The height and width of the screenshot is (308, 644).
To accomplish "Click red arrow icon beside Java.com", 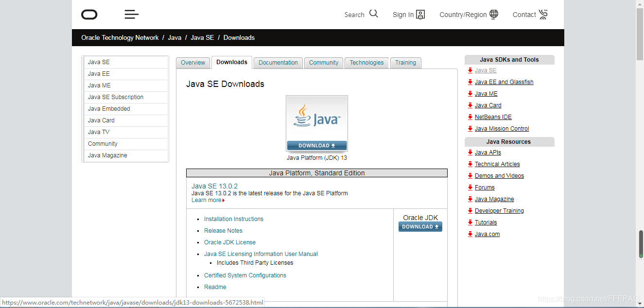I will click(470, 234).
